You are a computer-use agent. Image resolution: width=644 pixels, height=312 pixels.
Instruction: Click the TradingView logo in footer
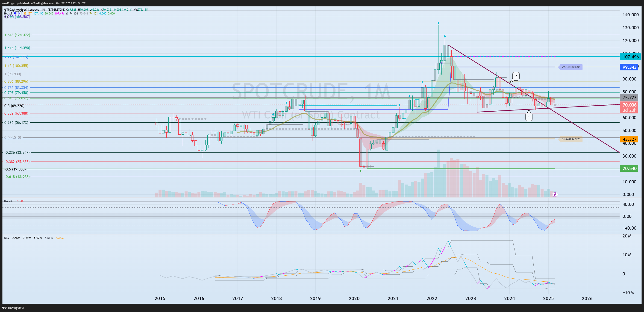(13, 308)
